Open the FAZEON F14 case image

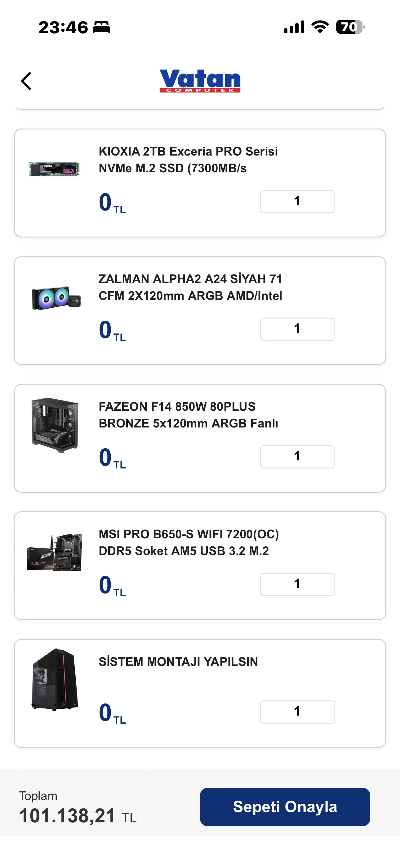coord(55,425)
